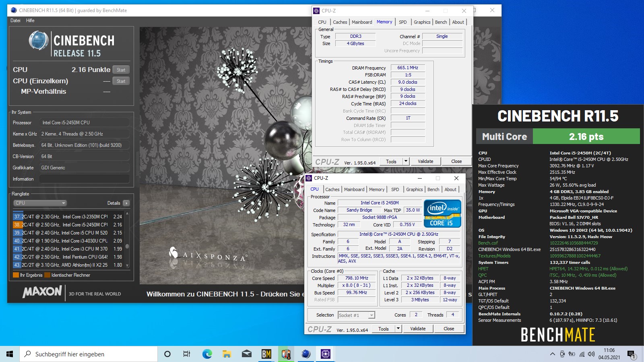Open File Explorer from taskbar
The image size is (644, 362).
(227, 354)
